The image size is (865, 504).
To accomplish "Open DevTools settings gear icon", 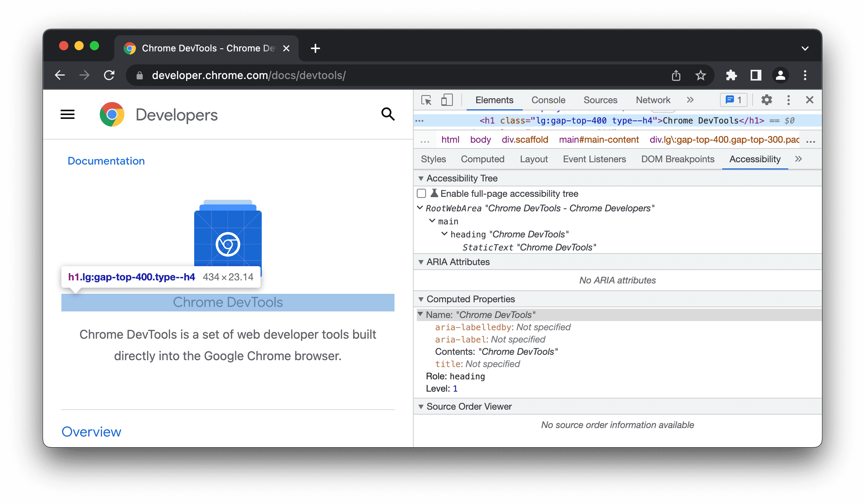I will click(x=766, y=100).
